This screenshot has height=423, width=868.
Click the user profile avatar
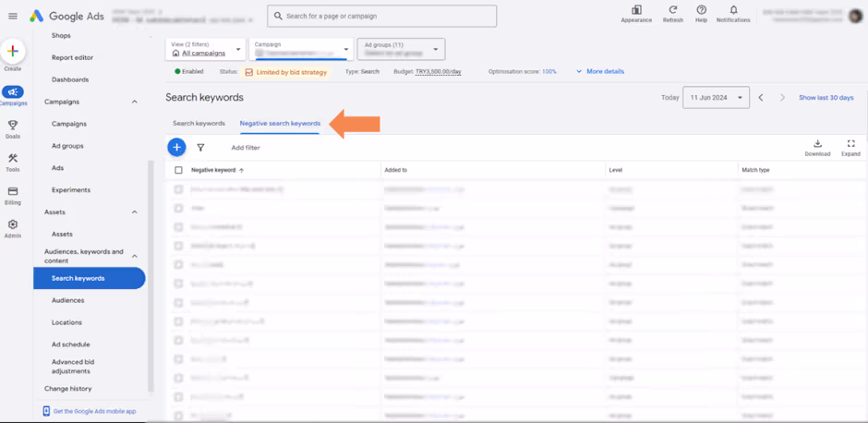(x=855, y=17)
